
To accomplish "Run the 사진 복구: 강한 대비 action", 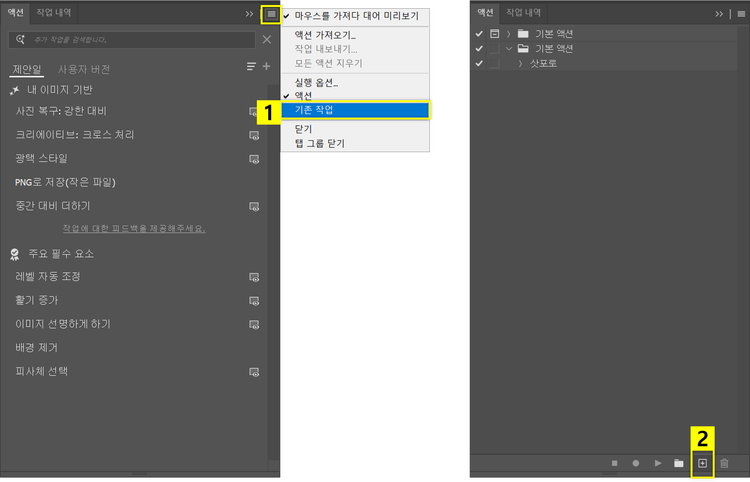I will (x=61, y=111).
